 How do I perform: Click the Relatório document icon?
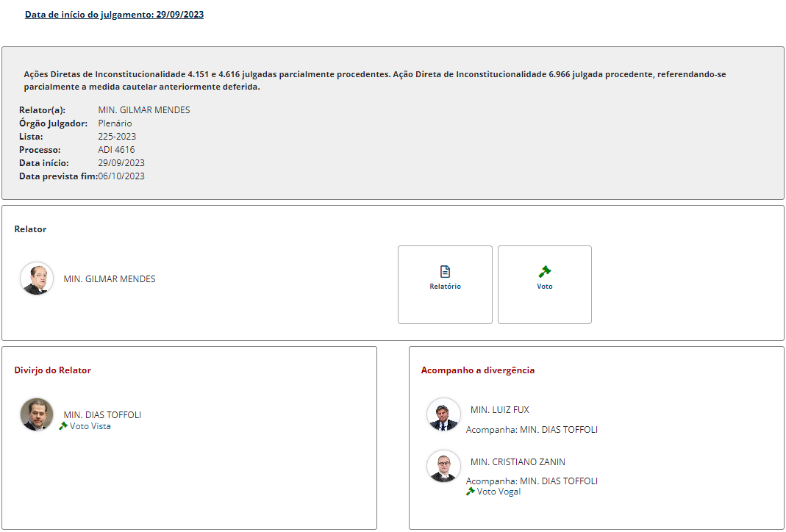(x=445, y=271)
